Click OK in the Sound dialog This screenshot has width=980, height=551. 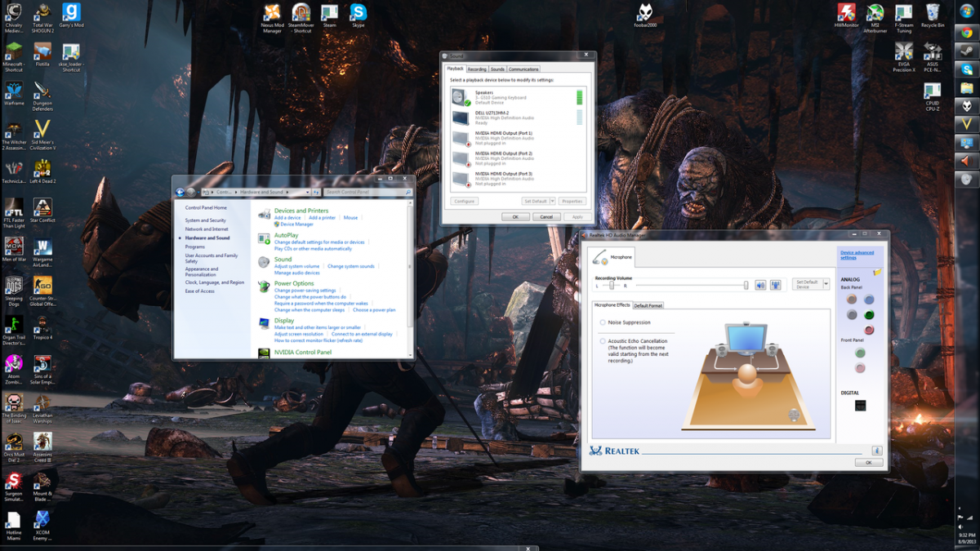515,217
